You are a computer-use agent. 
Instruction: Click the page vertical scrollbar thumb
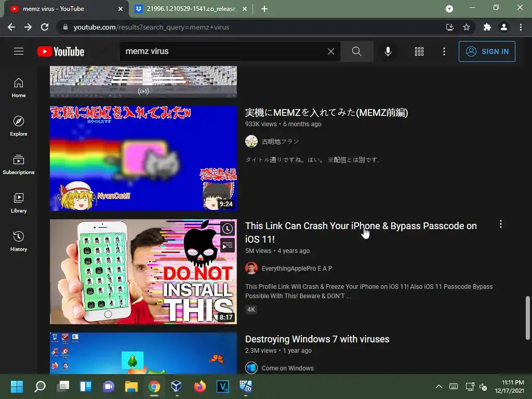(528, 318)
